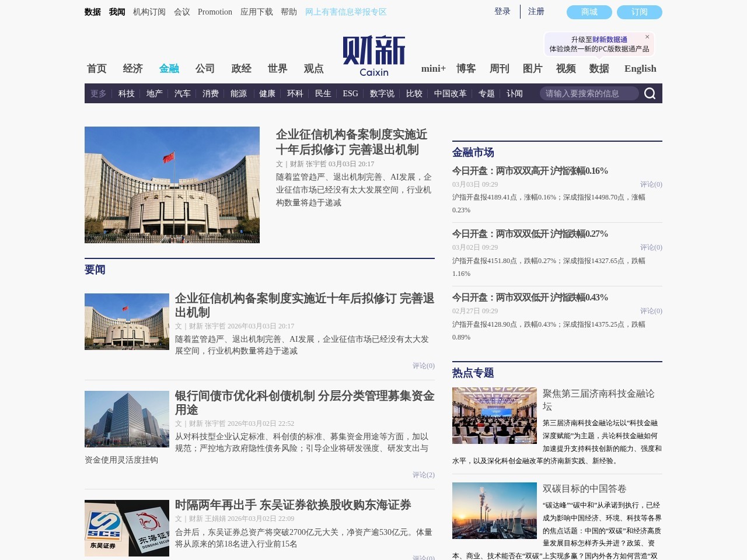Screen dimensions: 747x560
Task: Click the mini+ service icon
Action: tap(434, 69)
